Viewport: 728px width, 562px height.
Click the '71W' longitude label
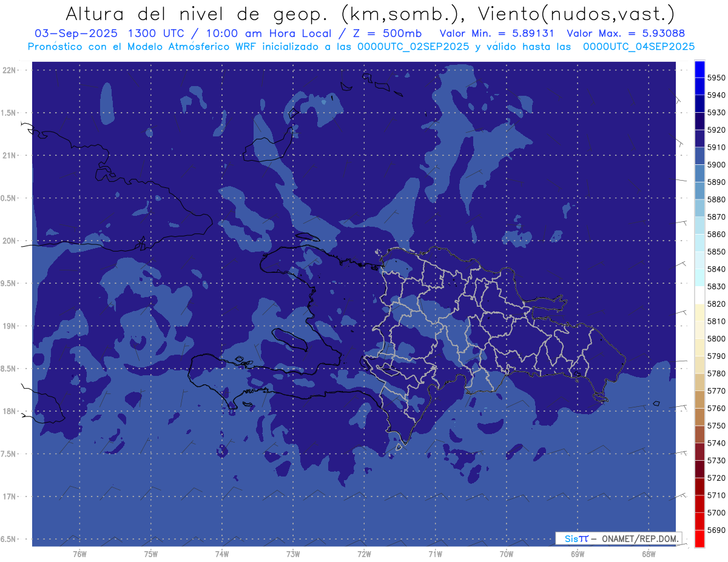coord(435,554)
